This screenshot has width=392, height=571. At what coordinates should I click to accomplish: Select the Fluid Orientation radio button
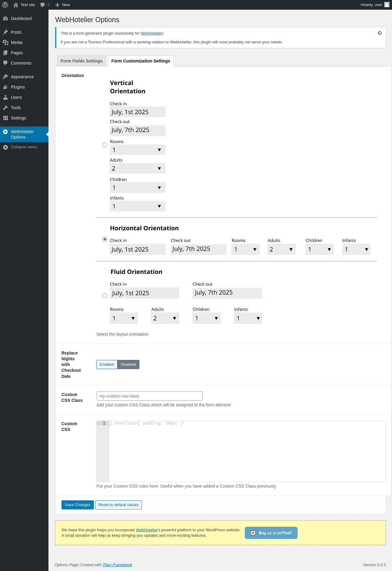pos(105,296)
